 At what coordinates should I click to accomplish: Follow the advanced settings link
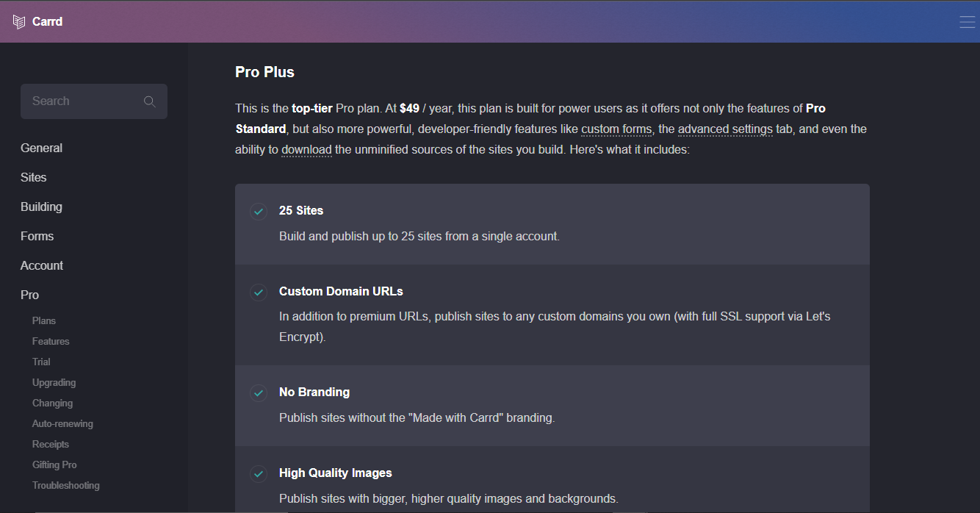(x=725, y=129)
